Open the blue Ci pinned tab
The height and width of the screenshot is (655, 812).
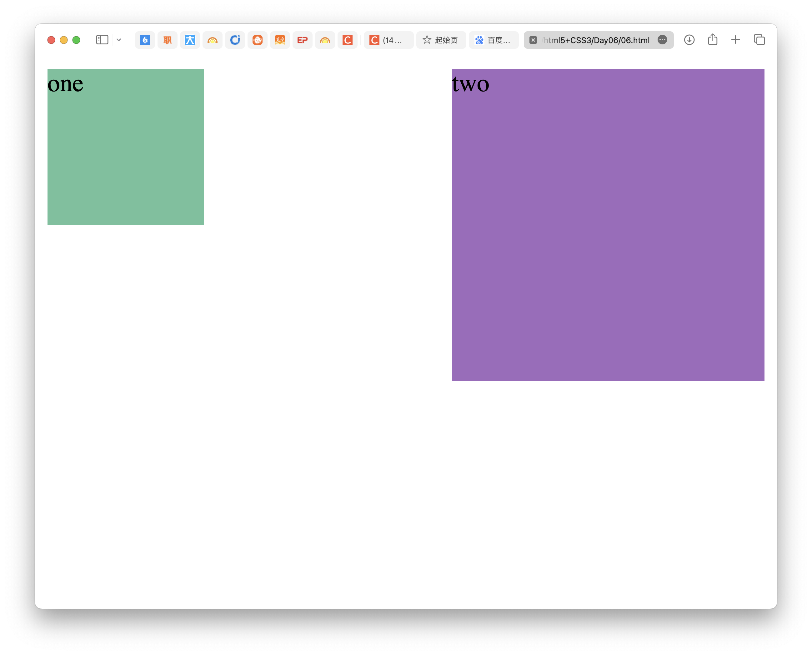click(235, 40)
